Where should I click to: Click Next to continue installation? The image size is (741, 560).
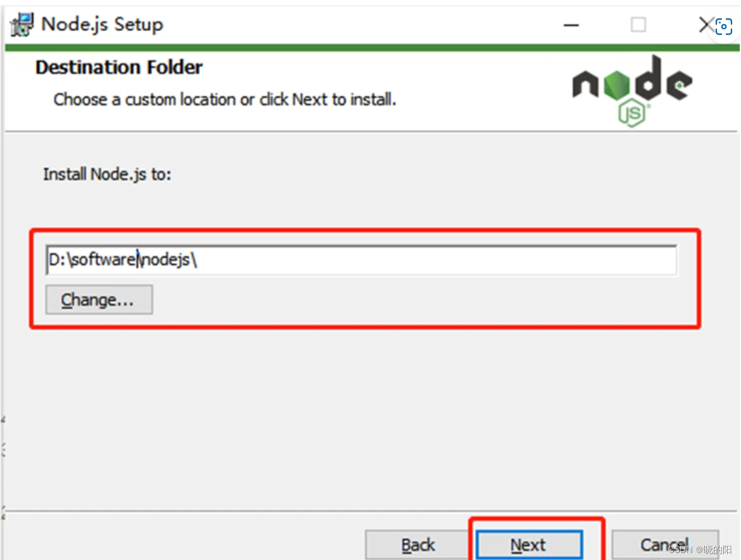[529, 544]
